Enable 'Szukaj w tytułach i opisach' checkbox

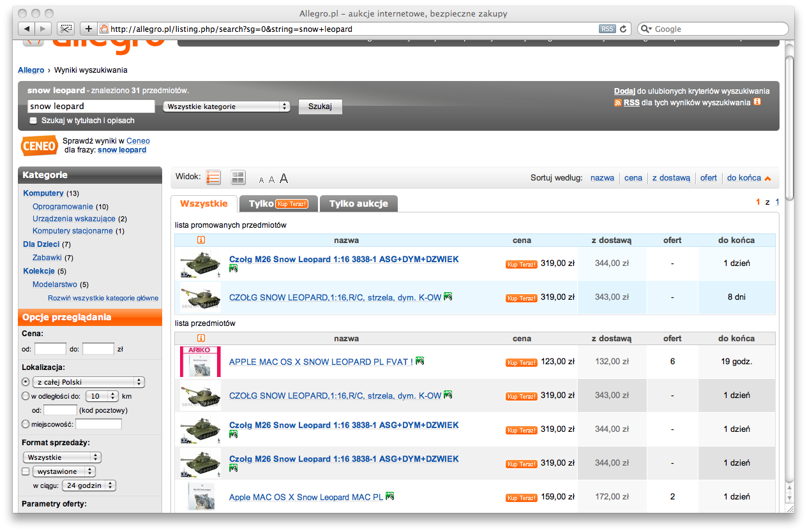click(33, 121)
